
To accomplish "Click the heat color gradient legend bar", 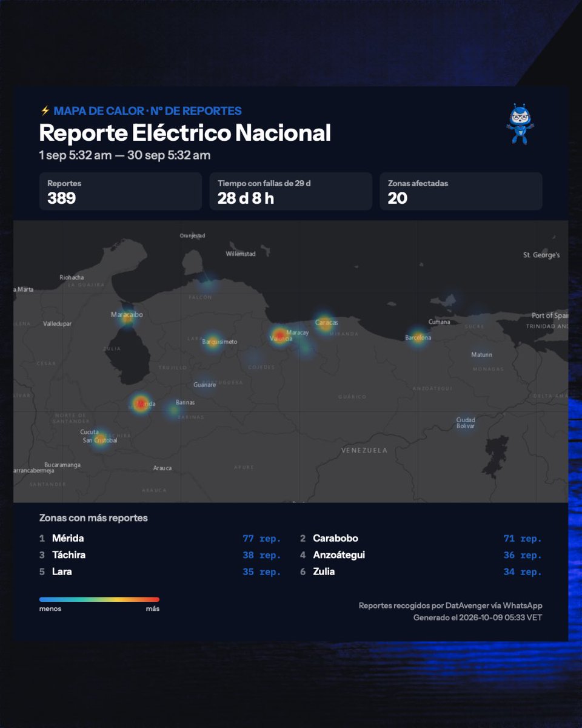I will pyautogui.click(x=99, y=599).
